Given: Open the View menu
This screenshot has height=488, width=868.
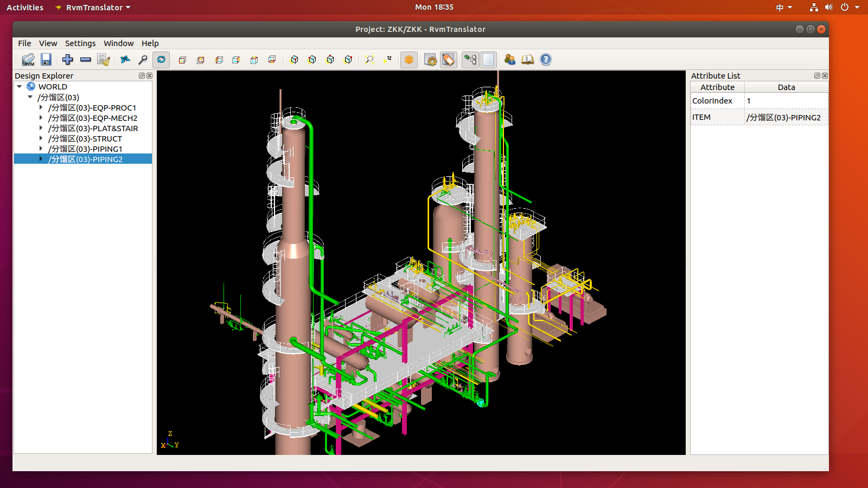Looking at the screenshot, I should point(48,43).
